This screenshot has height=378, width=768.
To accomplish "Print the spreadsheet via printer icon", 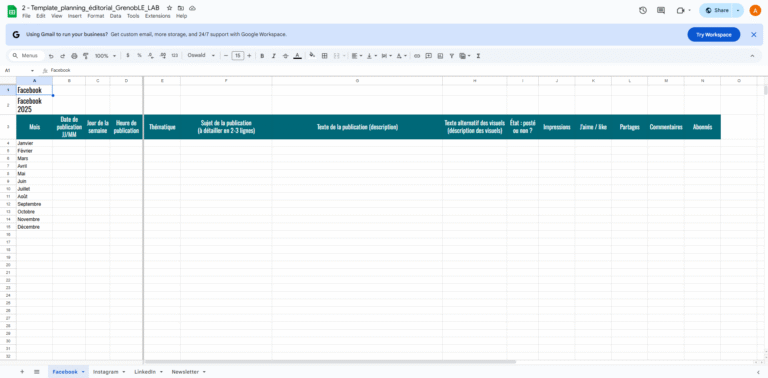I will click(74, 56).
